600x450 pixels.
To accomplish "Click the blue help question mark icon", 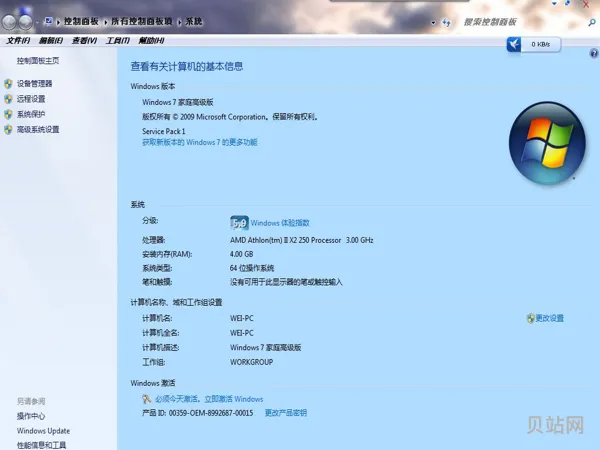I will (594, 53).
